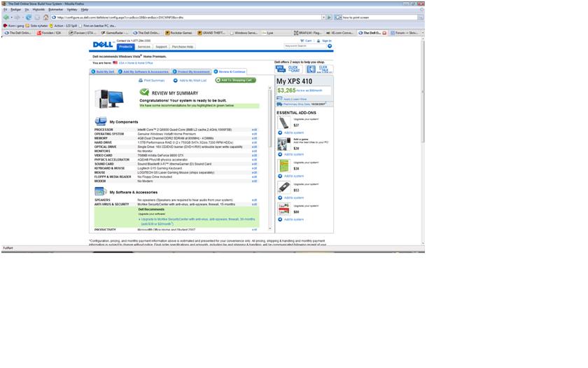Click the Firefox forward arrow button
588x368 pixels.
pyautogui.click(x=17, y=18)
